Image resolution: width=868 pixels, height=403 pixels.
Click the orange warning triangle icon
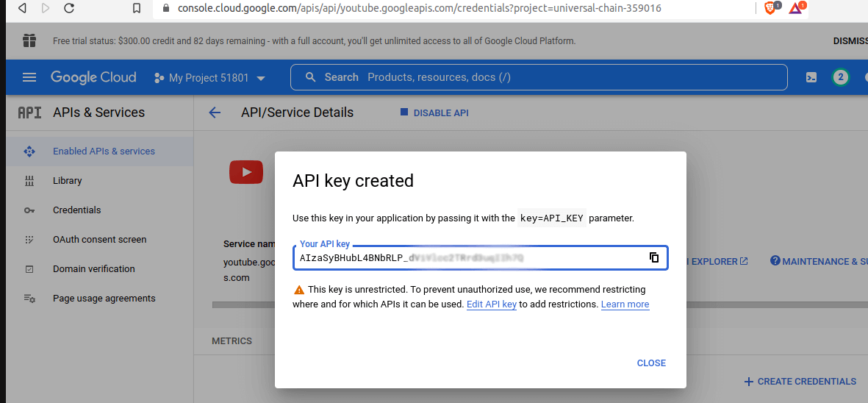click(299, 290)
